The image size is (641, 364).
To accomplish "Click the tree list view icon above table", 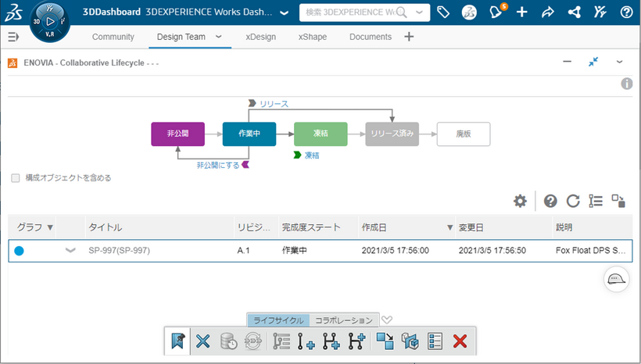I will (596, 201).
